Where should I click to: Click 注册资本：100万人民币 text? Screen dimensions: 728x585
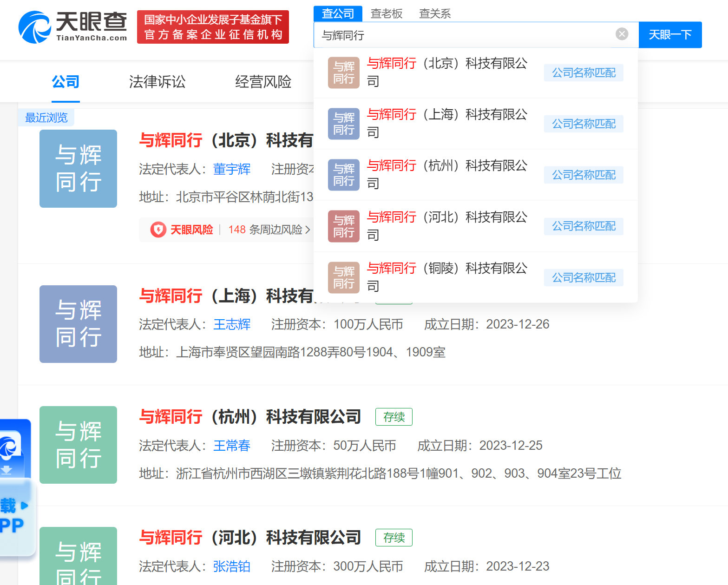337,324
